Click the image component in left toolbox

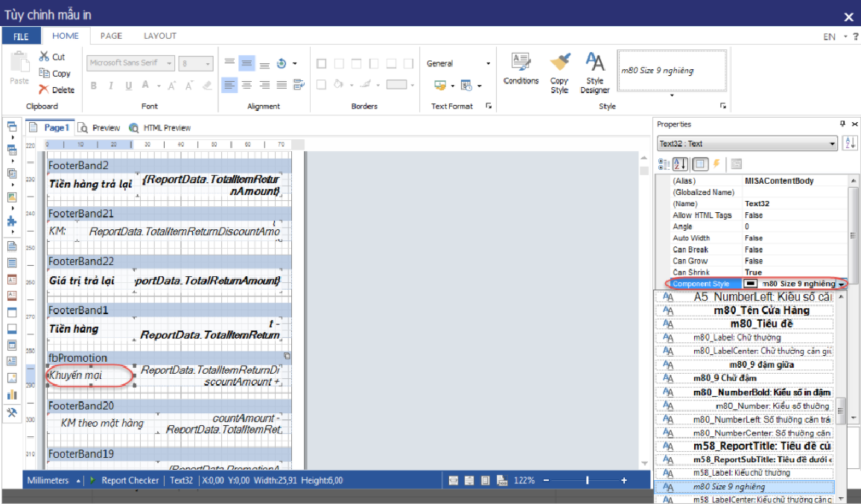pyautogui.click(x=11, y=378)
